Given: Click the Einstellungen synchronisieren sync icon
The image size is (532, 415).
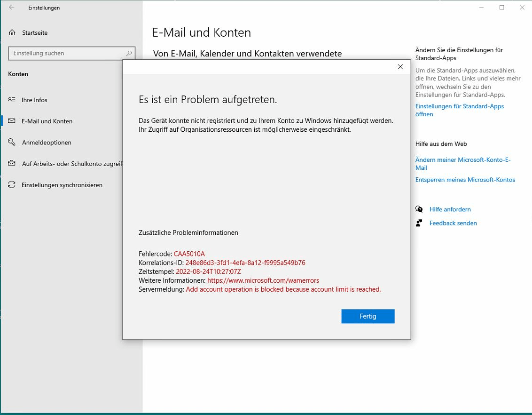Looking at the screenshot, I should [x=12, y=185].
